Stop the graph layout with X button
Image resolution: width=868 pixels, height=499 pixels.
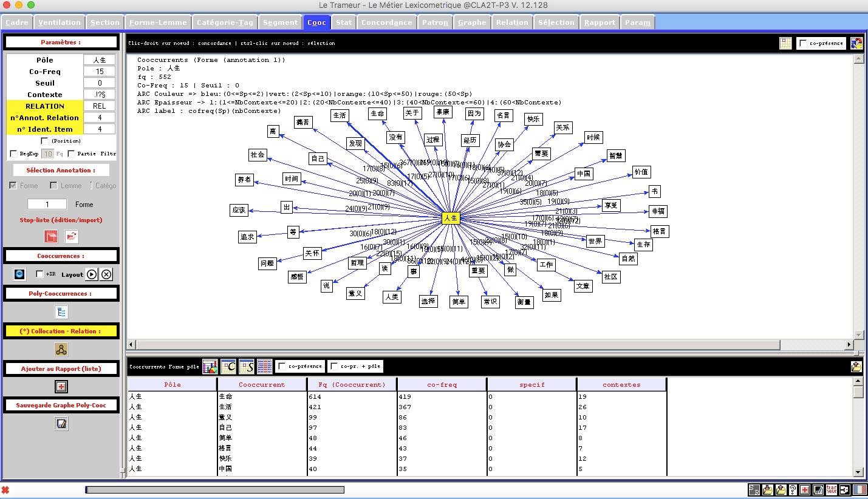(106, 274)
